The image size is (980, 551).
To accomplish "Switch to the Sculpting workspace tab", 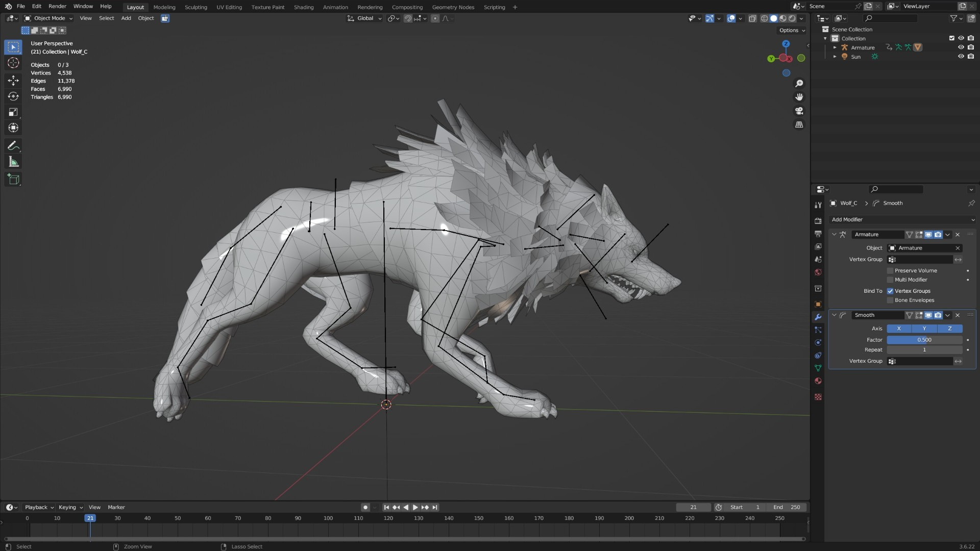I will click(x=196, y=7).
